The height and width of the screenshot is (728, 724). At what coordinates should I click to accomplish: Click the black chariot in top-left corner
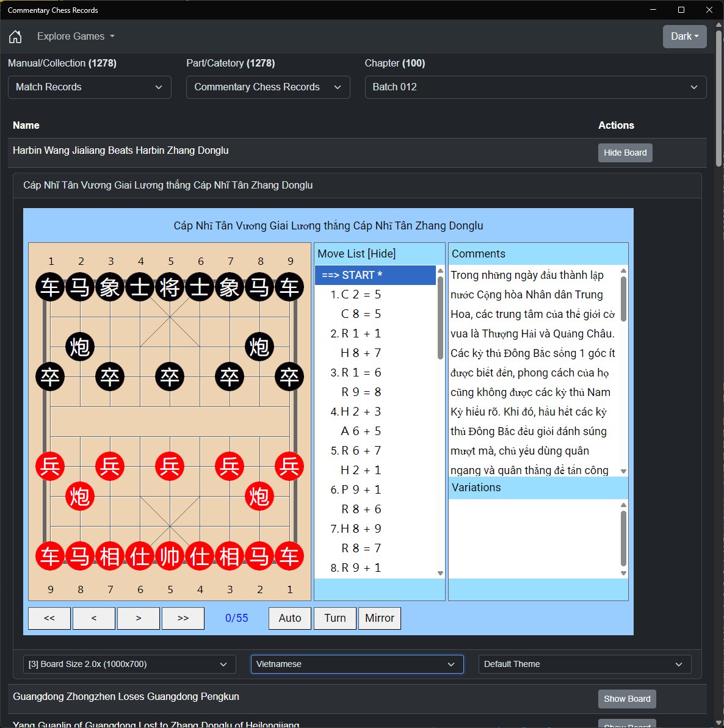(x=50, y=287)
